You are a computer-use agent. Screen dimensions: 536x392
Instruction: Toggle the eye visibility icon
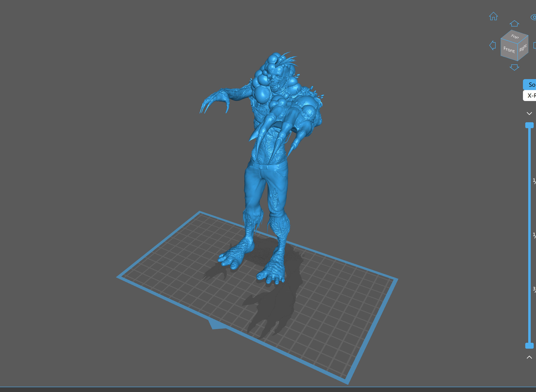pos(533,17)
